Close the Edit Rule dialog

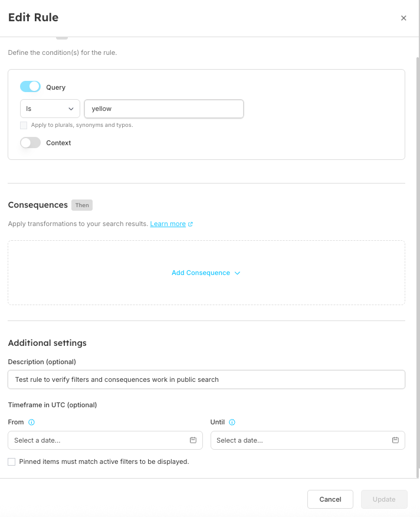[x=403, y=18]
